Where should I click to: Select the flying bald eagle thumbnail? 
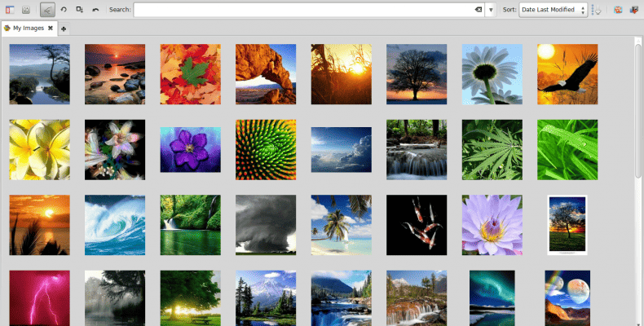tap(567, 74)
